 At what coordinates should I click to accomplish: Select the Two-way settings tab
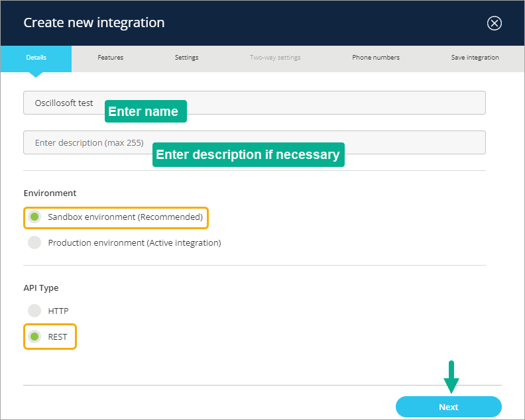(x=275, y=58)
